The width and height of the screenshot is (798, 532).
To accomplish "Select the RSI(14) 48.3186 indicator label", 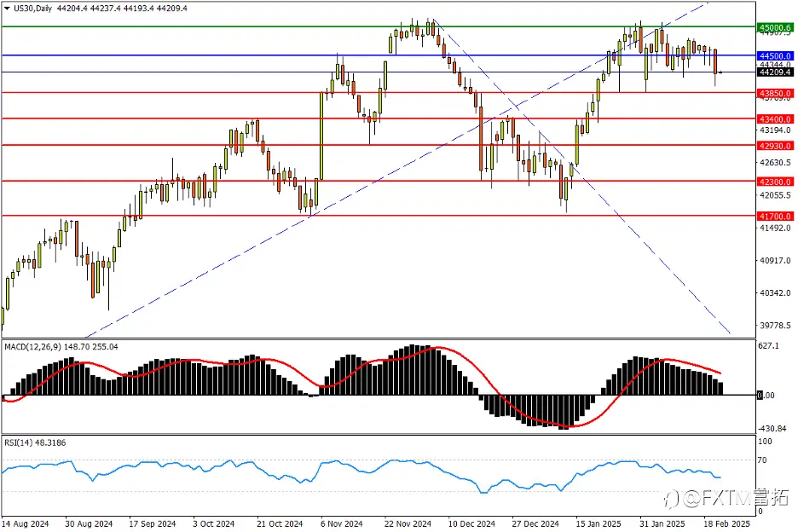I will point(35,443).
